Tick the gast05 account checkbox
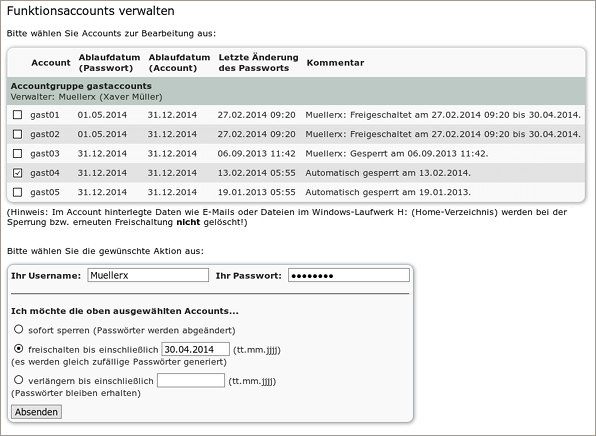This screenshot has width=596, height=436. (17, 192)
